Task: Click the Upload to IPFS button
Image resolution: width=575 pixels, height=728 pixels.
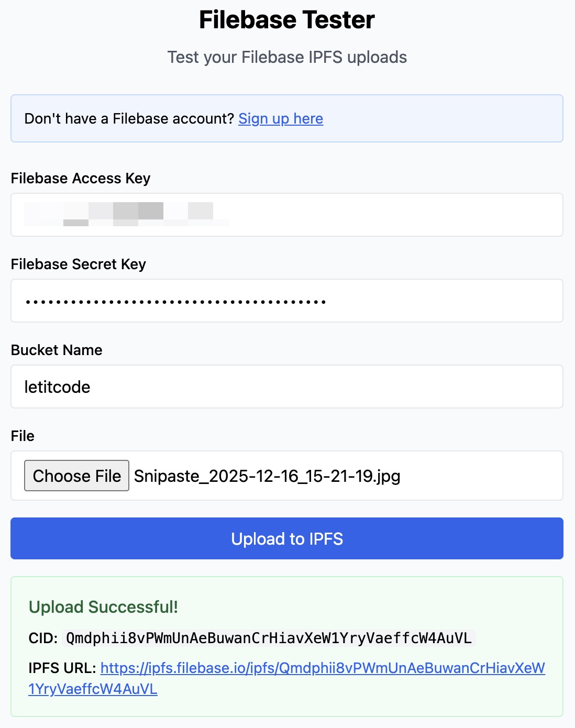Action: [287, 538]
